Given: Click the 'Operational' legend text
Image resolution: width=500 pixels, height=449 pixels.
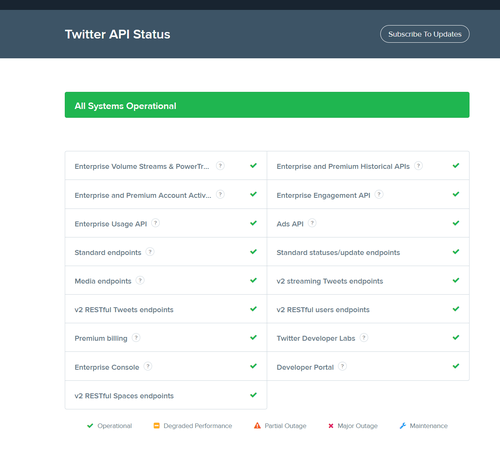Looking at the screenshot, I should (115, 426).
